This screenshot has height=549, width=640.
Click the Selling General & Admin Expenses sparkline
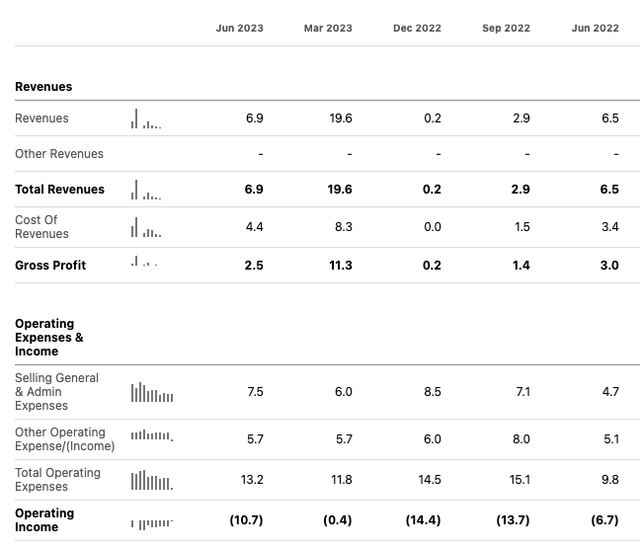(152, 392)
